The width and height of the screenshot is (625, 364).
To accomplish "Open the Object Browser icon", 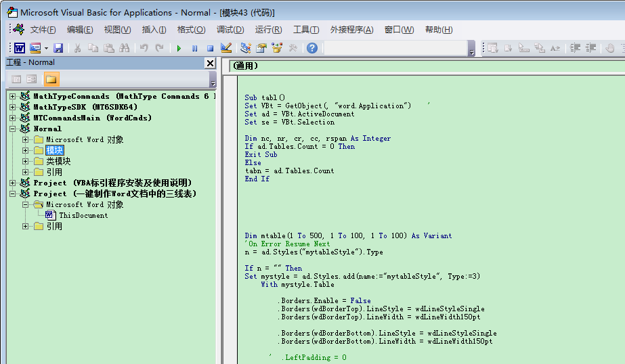I will pyautogui.click(x=277, y=48).
